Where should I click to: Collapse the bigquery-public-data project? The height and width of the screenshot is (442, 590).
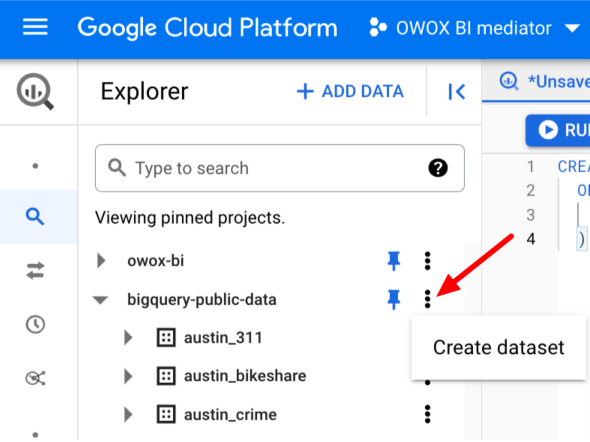click(100, 300)
